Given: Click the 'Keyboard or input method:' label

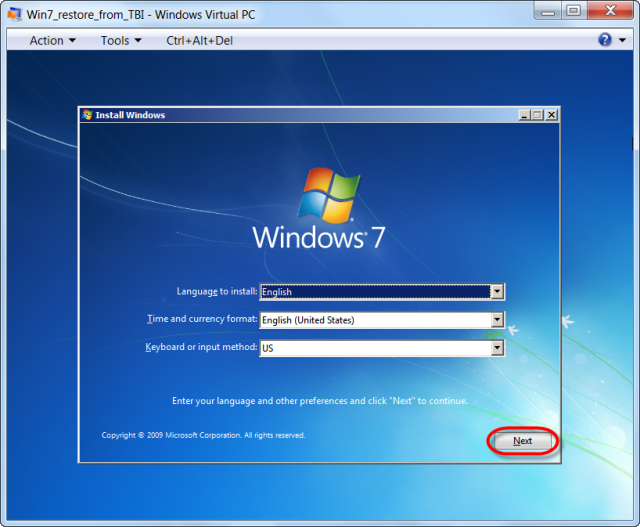Looking at the screenshot, I should (x=201, y=347).
